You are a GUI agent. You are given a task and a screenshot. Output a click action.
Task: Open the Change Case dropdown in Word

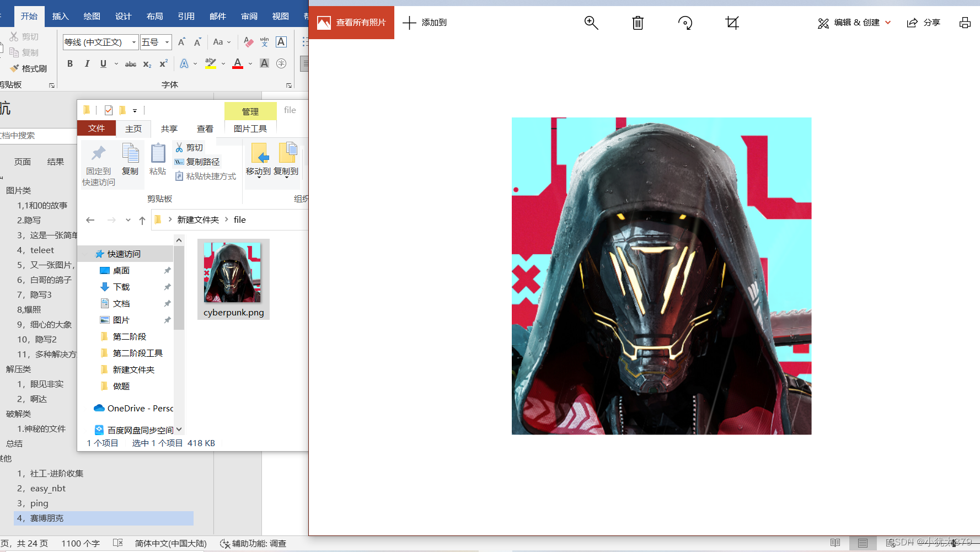[222, 42]
